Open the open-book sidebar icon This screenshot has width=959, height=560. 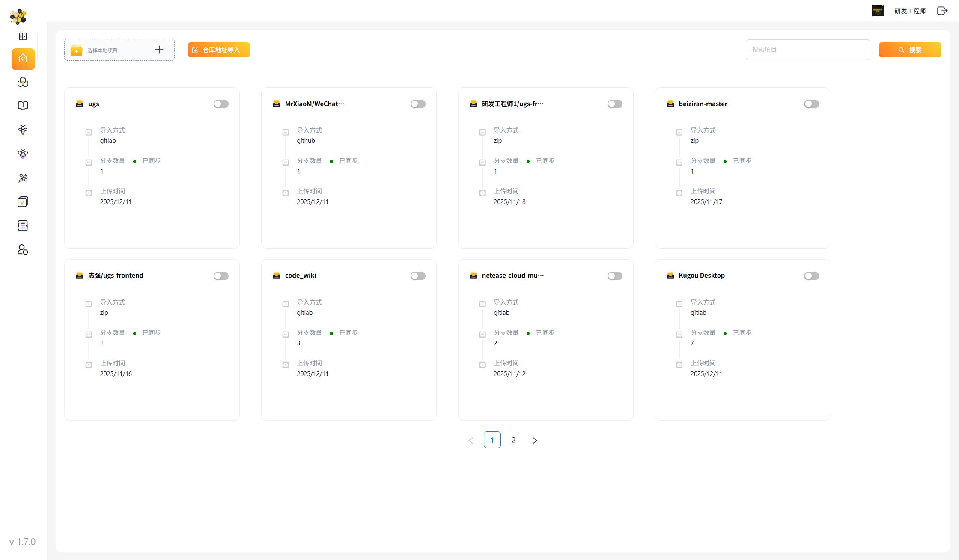[x=23, y=106]
